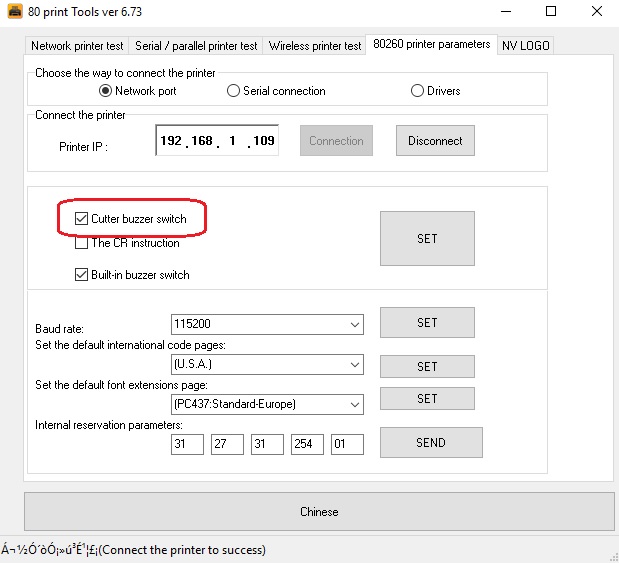Click the large SET button for buzzer options
This screenshot has width=619, height=563.
427,239
